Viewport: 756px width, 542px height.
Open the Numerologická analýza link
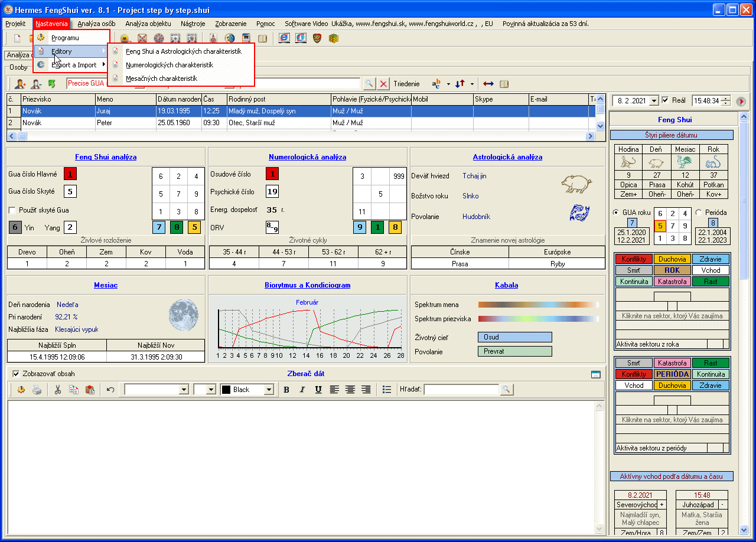pyautogui.click(x=307, y=157)
